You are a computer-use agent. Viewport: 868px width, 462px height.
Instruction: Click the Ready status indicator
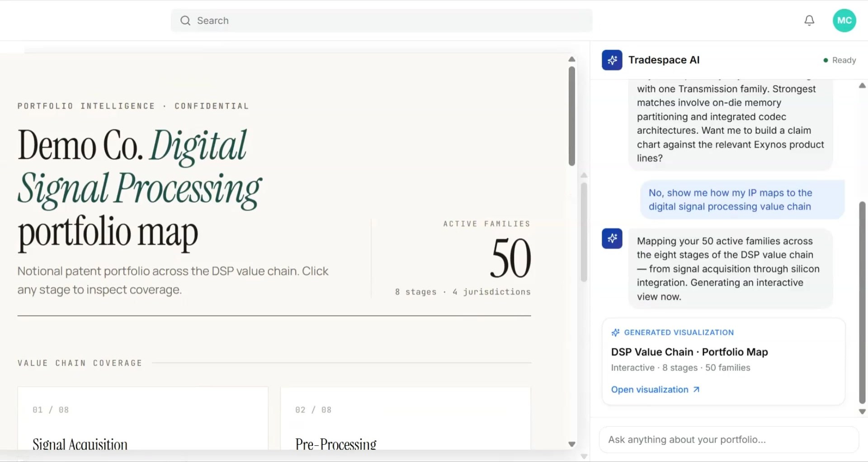point(840,60)
